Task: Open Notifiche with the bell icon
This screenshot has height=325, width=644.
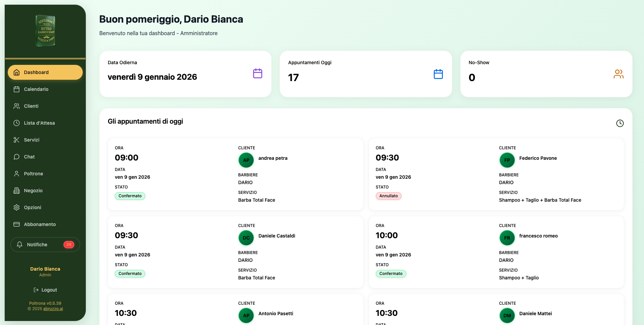Action: 20,245
